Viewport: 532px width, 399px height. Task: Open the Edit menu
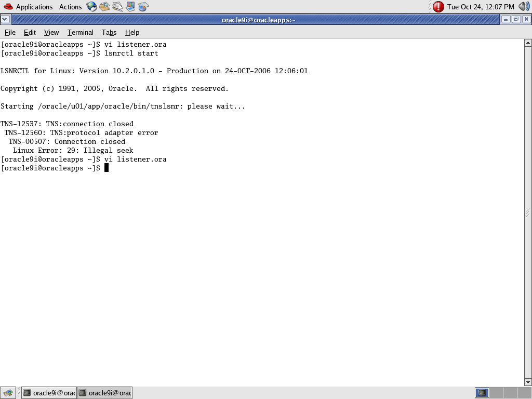coord(30,32)
